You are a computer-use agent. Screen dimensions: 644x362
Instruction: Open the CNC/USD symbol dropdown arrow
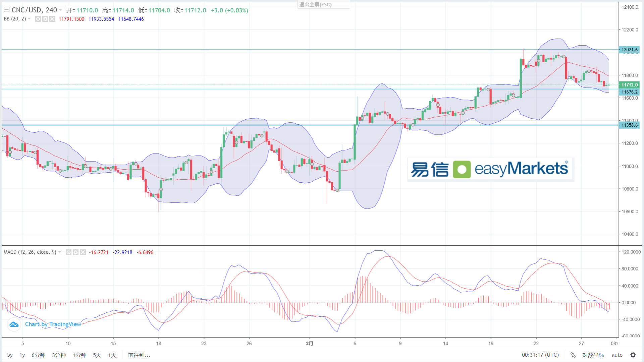click(60, 10)
